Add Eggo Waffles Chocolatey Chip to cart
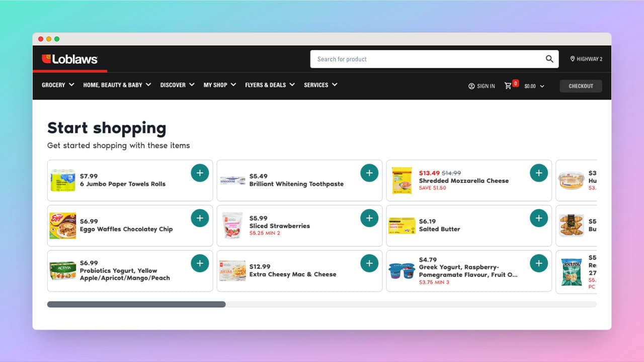Screen dimensions: 644x362 [x=200, y=218]
